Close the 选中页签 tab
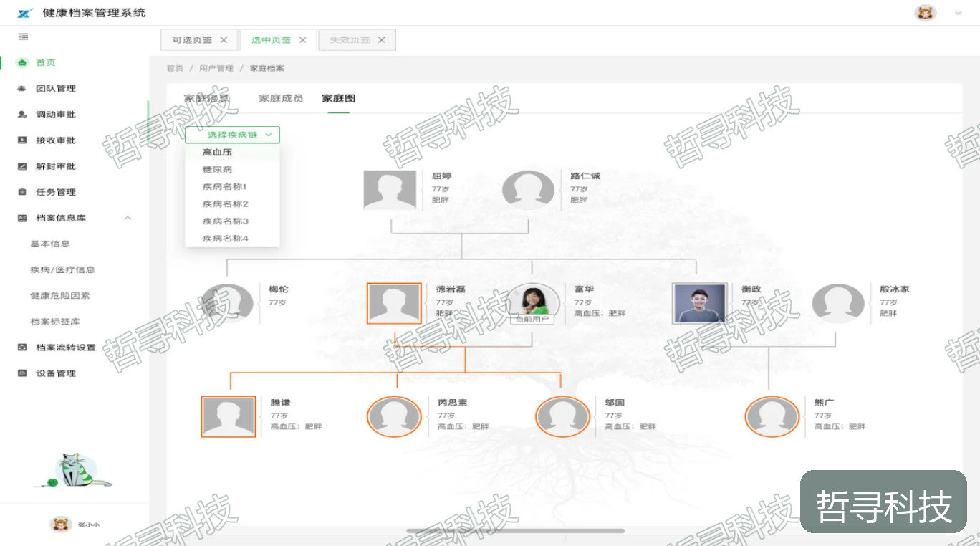This screenshot has height=546, width=980. [x=302, y=40]
